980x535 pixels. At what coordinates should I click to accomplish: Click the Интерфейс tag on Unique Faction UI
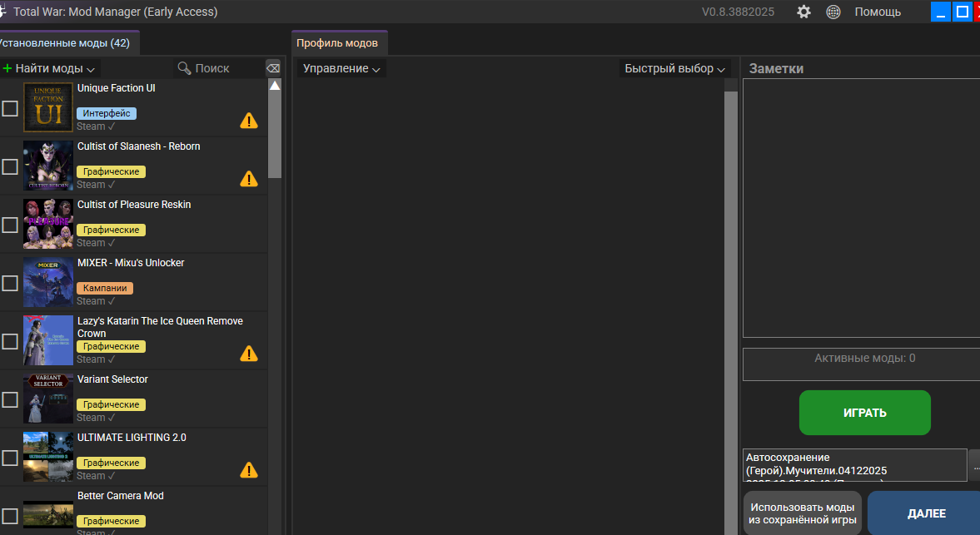[107, 114]
